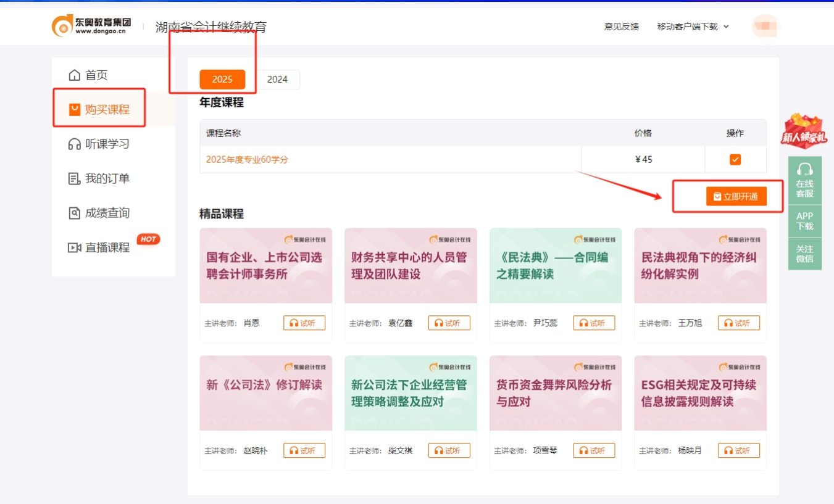This screenshot has width=834, height=504.
Task: Select the 购买课程 envelope icon
Action: pyautogui.click(x=74, y=108)
